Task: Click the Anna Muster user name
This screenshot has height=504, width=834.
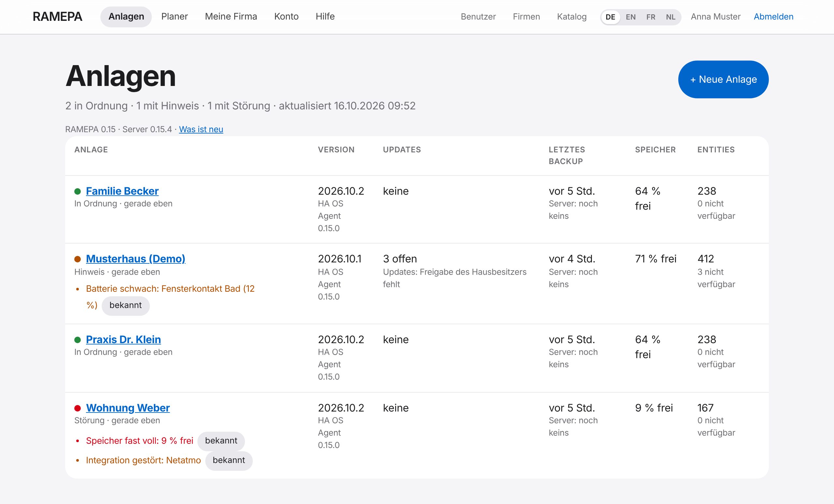Action: click(715, 17)
